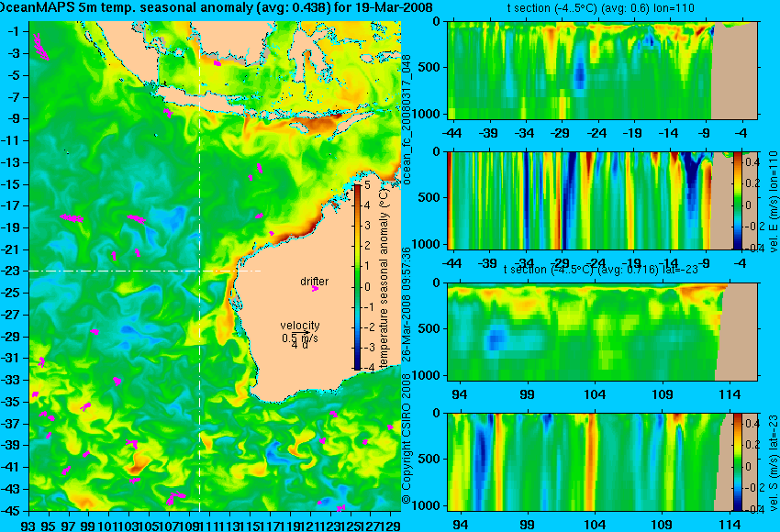
Task: Click the magenta drifter marker in the legend
Action: click(x=315, y=289)
